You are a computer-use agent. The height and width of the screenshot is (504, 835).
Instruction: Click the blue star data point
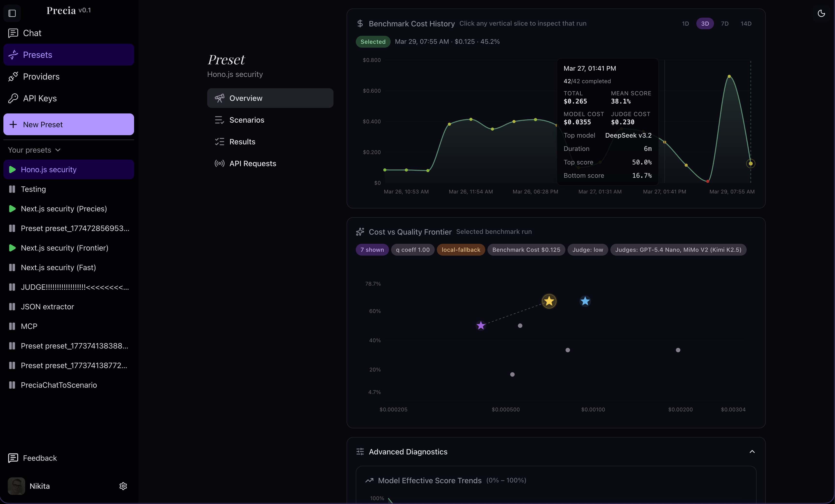point(585,301)
